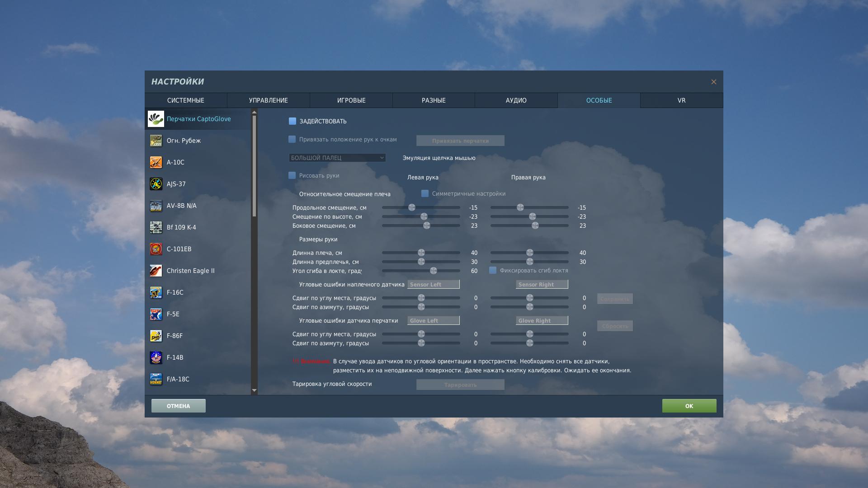
Task: Click the CaptoGlove module icon
Action: click(156, 119)
